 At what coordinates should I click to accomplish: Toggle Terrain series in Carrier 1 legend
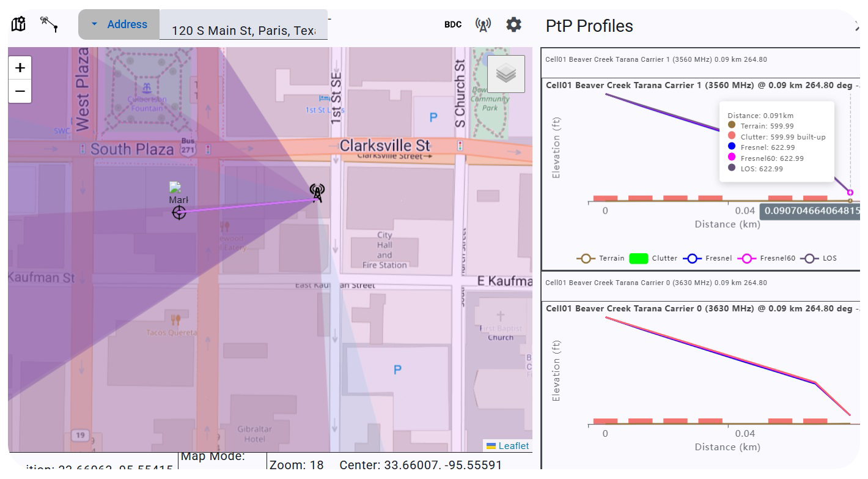[601, 258]
